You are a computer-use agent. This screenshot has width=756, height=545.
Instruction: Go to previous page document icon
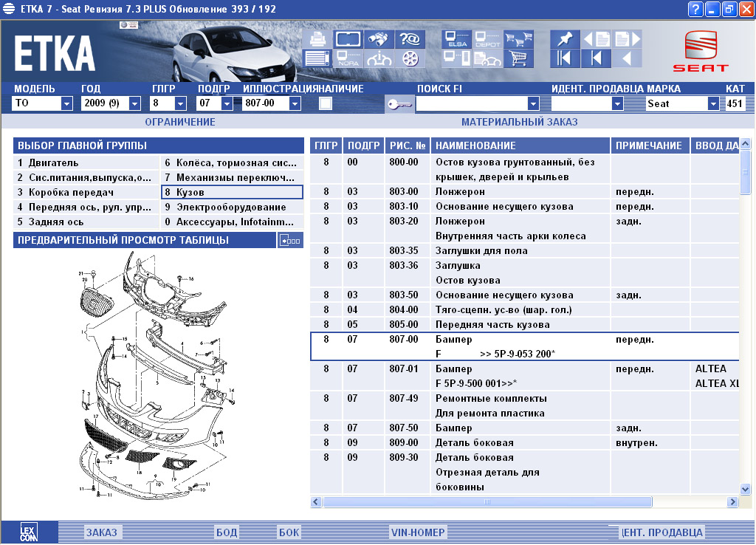coord(596,38)
